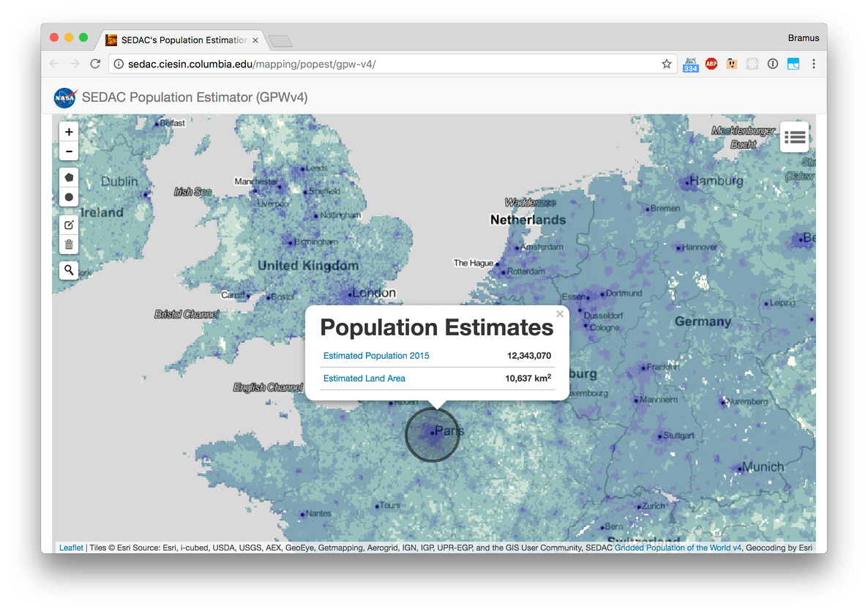Bookmark this page with the star

tap(667, 64)
